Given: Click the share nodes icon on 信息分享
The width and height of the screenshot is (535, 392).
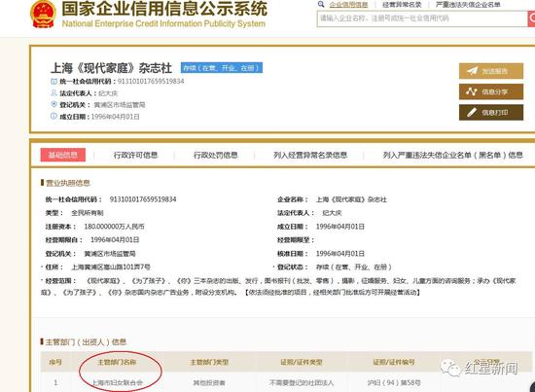Looking at the screenshot, I should 472,91.
